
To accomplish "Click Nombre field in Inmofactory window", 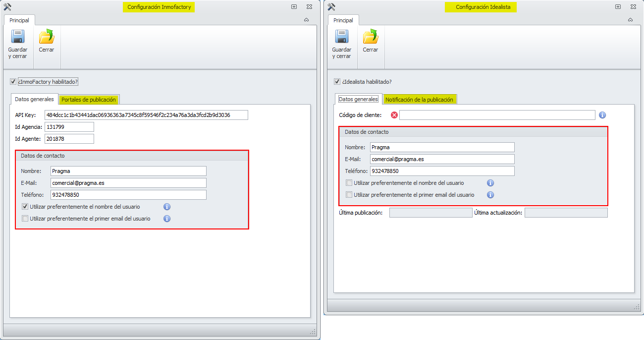I will [128, 171].
